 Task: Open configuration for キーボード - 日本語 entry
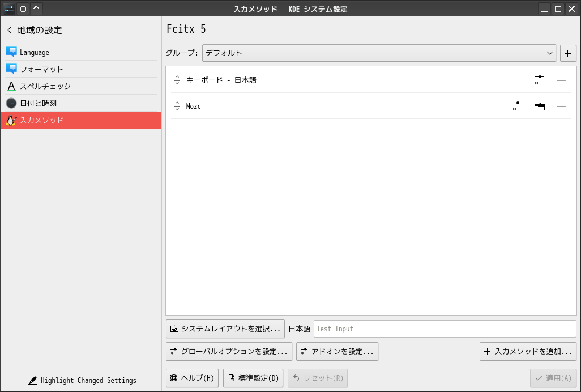pyautogui.click(x=540, y=80)
